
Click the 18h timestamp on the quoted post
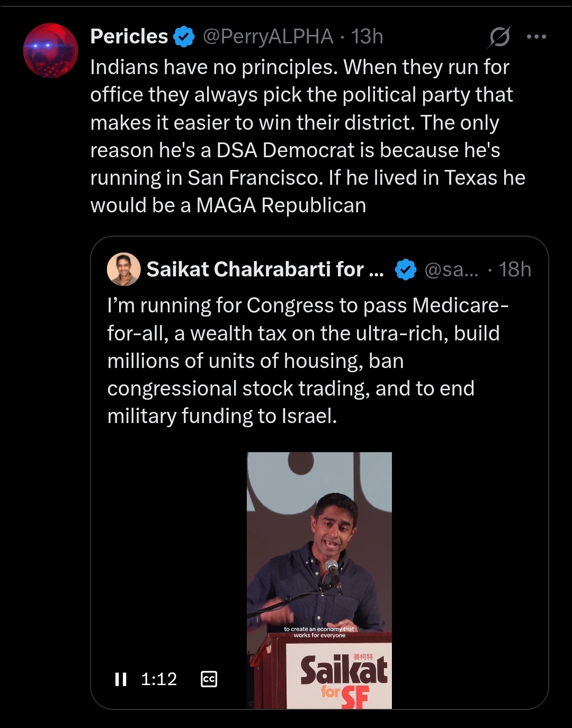pos(515,269)
